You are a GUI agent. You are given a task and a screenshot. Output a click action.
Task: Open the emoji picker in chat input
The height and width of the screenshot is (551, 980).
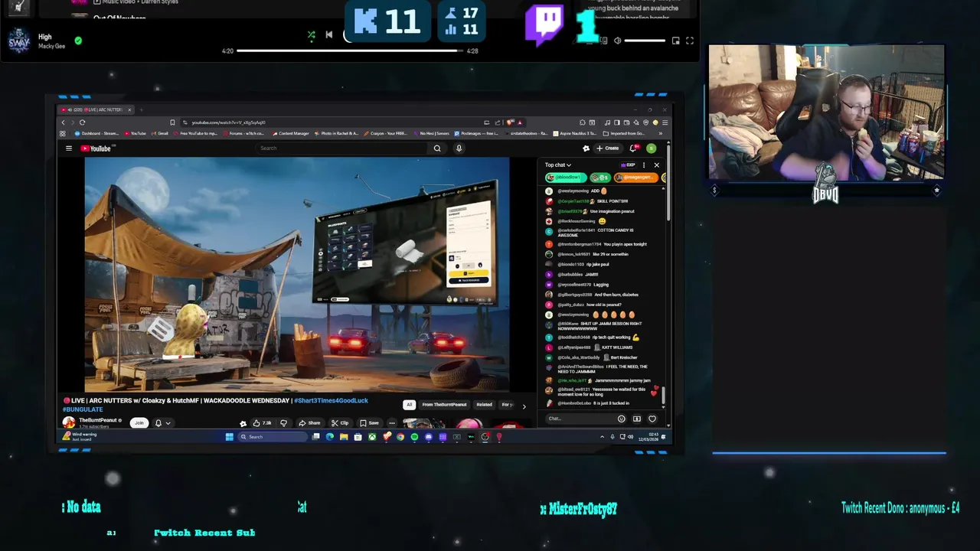[621, 419]
